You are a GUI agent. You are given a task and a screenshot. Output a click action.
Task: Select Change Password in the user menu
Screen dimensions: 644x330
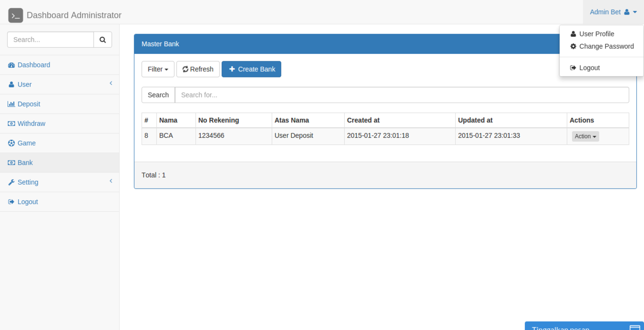pyautogui.click(x=606, y=46)
